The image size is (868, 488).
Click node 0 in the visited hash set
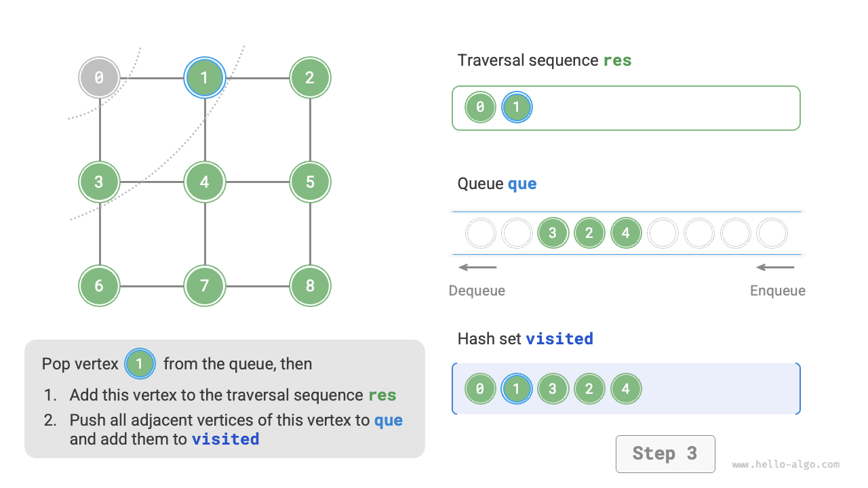480,389
